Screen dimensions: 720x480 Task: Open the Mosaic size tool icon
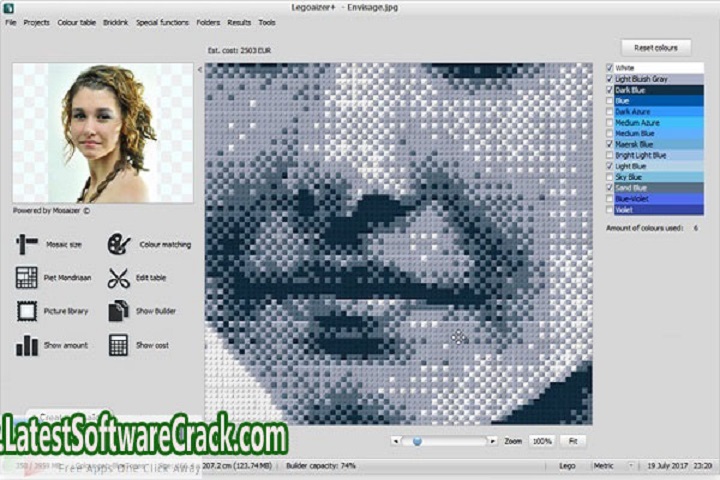click(x=27, y=244)
